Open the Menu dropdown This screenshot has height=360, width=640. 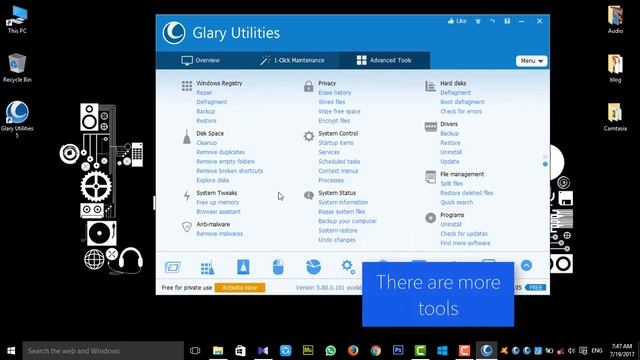531,61
